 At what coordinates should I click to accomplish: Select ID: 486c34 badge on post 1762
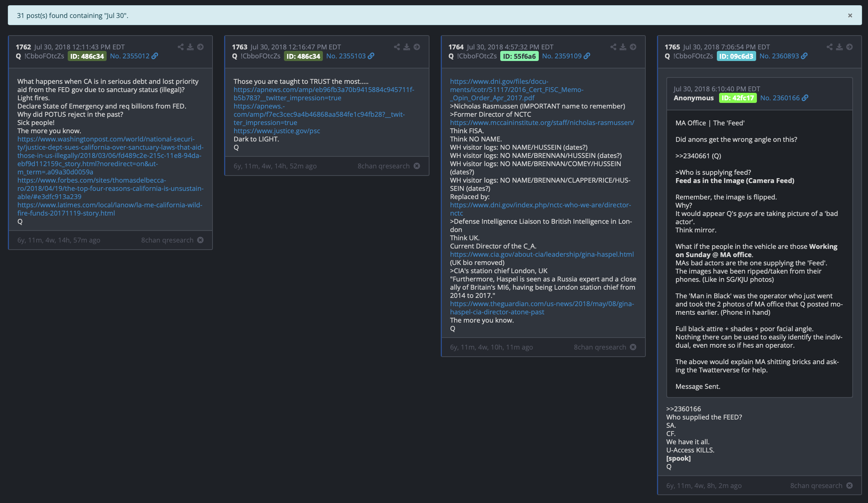[87, 56]
